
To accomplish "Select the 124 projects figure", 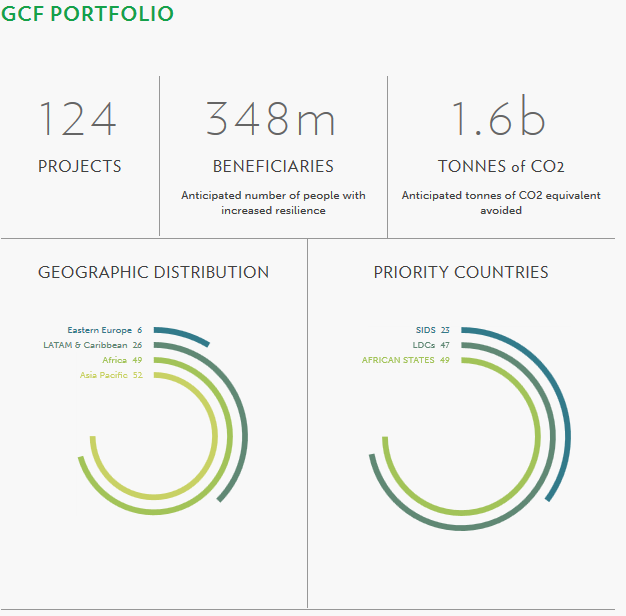I will point(78,119).
